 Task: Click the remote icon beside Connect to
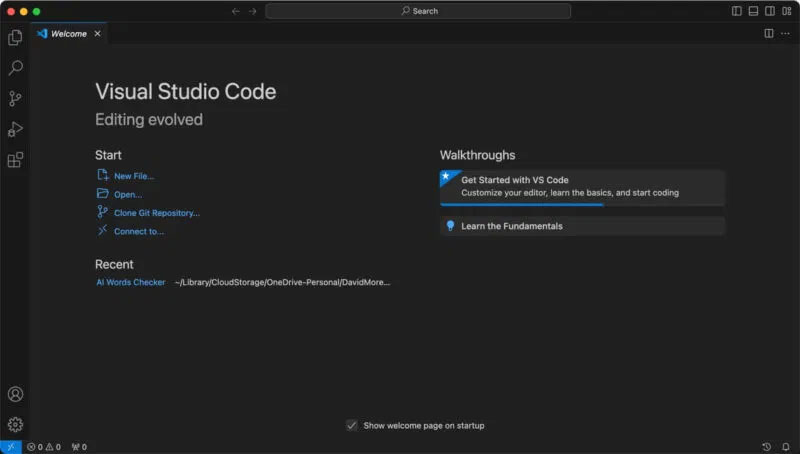coord(103,230)
